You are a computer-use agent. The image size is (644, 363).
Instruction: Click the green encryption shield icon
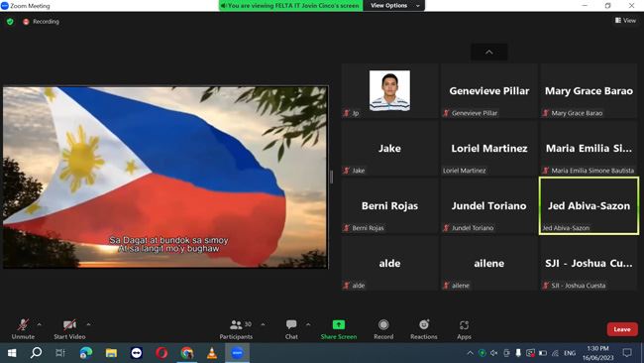pos(10,22)
